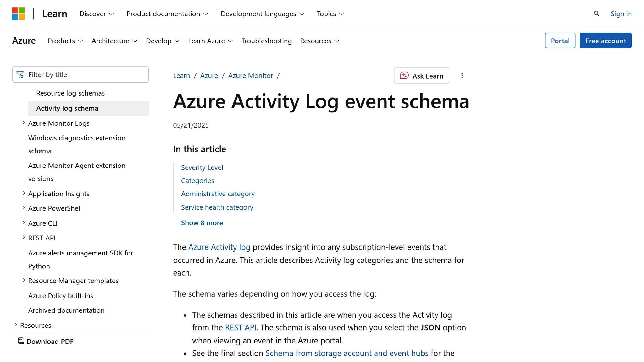
Task: Open the Portal button
Action: tap(560, 41)
